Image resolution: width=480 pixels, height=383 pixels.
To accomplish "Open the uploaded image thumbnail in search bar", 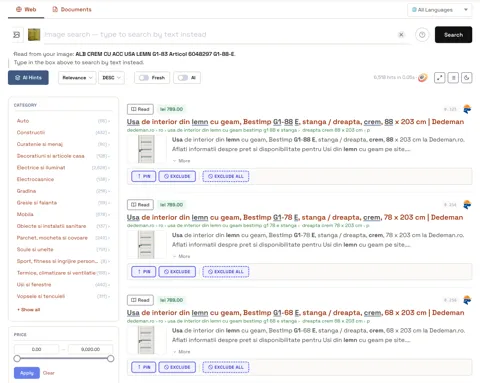I will click(x=34, y=35).
